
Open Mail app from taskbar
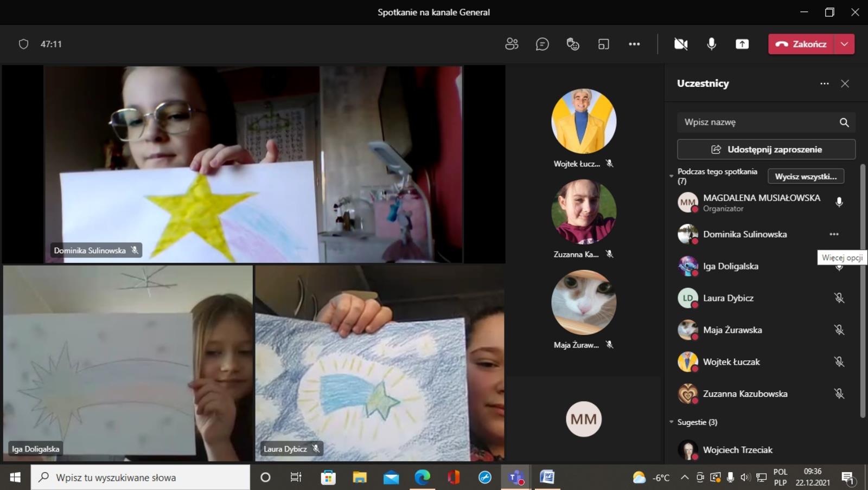[391, 477]
